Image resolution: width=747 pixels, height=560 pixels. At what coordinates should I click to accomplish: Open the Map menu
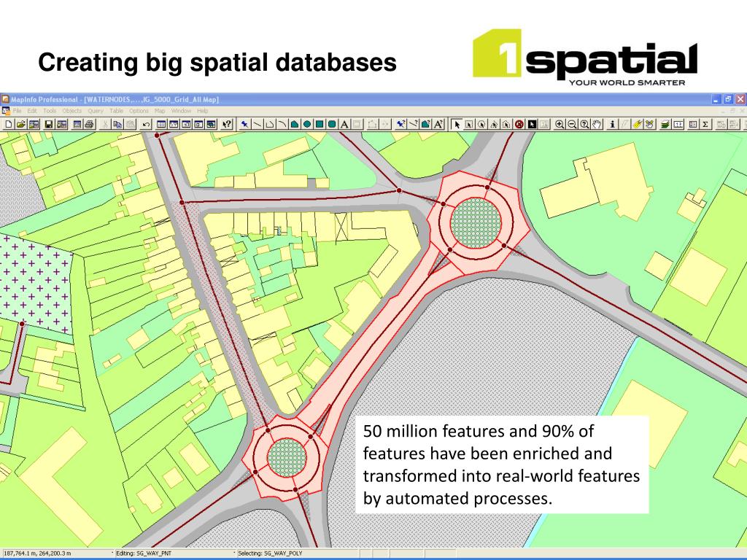(x=159, y=111)
